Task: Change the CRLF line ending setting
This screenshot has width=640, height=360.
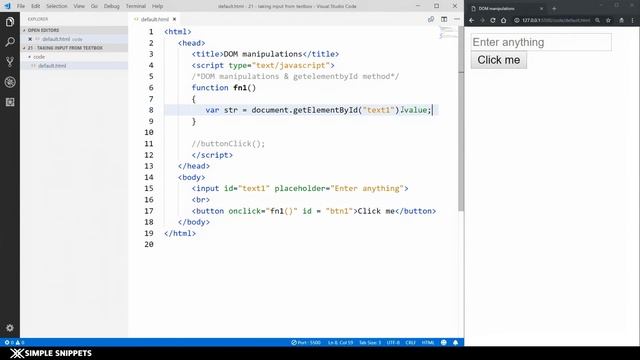Action: tap(410, 342)
